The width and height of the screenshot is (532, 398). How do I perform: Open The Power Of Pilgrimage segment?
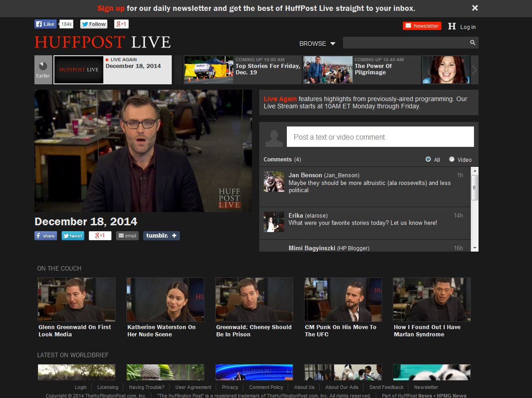(x=362, y=69)
